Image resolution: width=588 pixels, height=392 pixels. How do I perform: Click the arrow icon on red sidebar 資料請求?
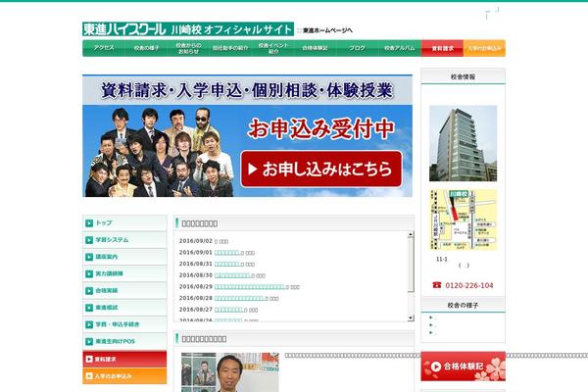coord(89,359)
